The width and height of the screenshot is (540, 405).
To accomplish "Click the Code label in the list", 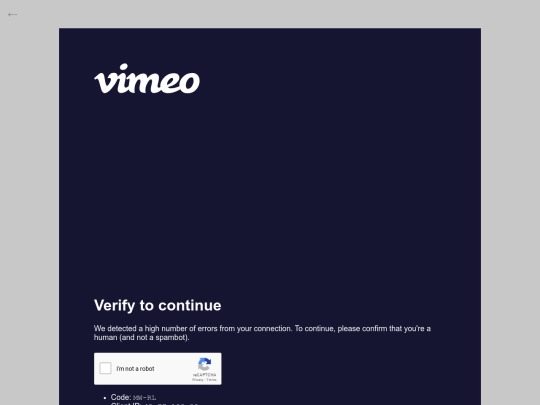I will [121, 397].
